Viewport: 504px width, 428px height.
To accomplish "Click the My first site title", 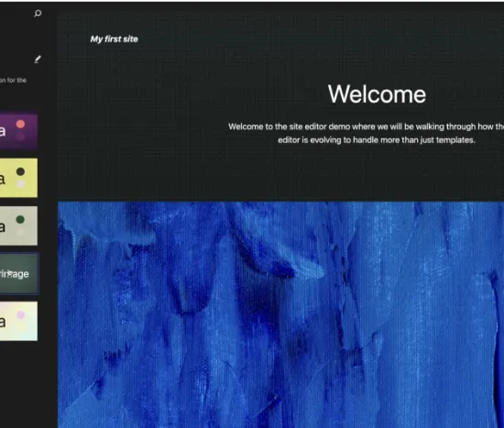I will 115,39.
